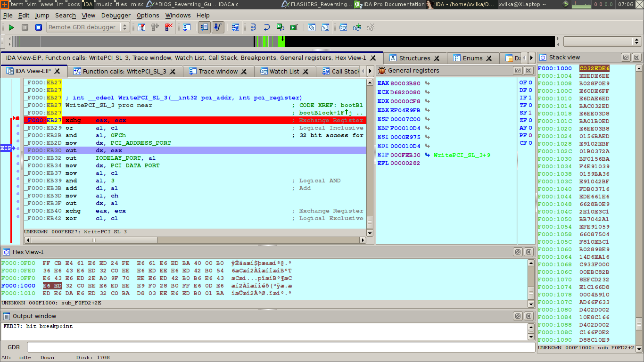Click the Run until return icon
644x362 pixels.
(x=281, y=27)
